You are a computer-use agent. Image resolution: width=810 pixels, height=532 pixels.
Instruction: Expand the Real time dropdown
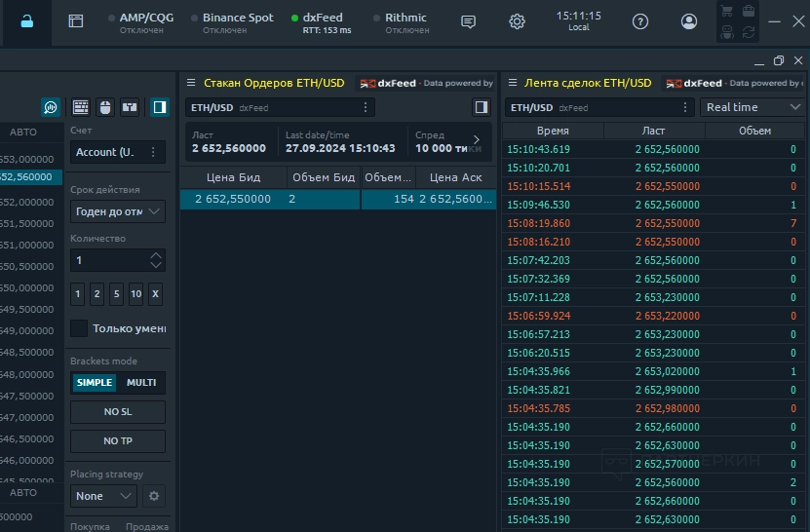(752, 107)
